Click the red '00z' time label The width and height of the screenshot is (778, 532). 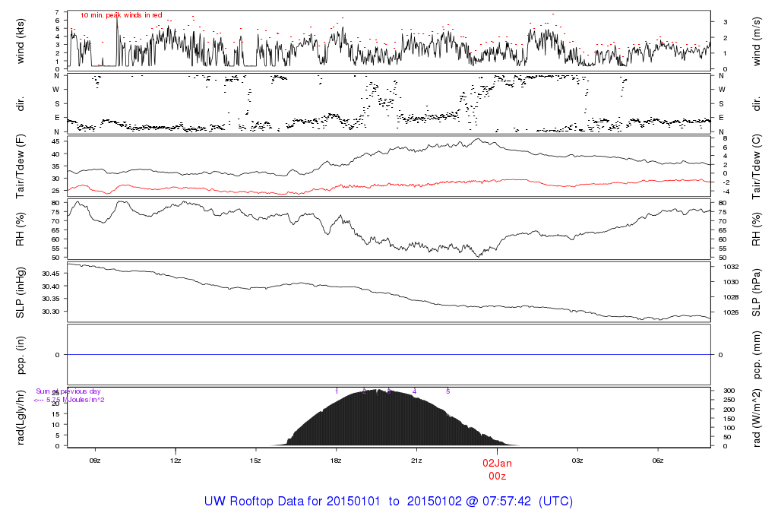[497, 476]
